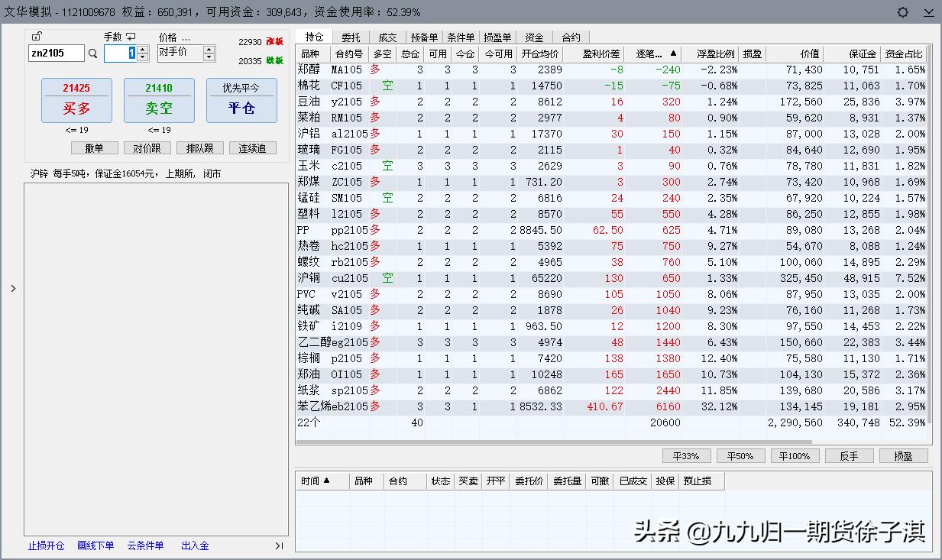Select the 纸浆 sp2105 position row
Image resolution: width=942 pixels, height=560 pixels.
coord(611,390)
